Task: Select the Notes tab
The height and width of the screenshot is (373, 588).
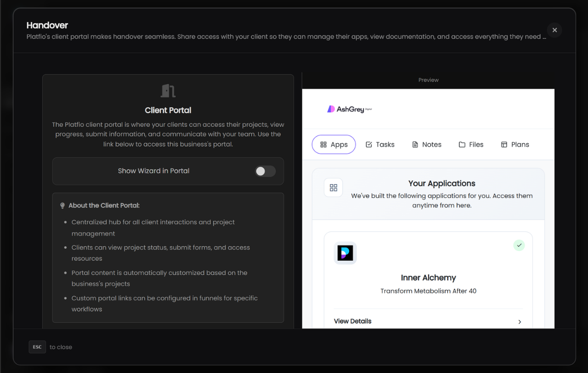Action: pos(427,144)
